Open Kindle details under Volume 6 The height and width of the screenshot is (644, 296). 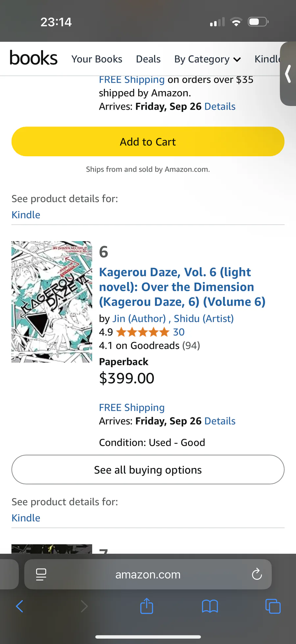point(26,518)
